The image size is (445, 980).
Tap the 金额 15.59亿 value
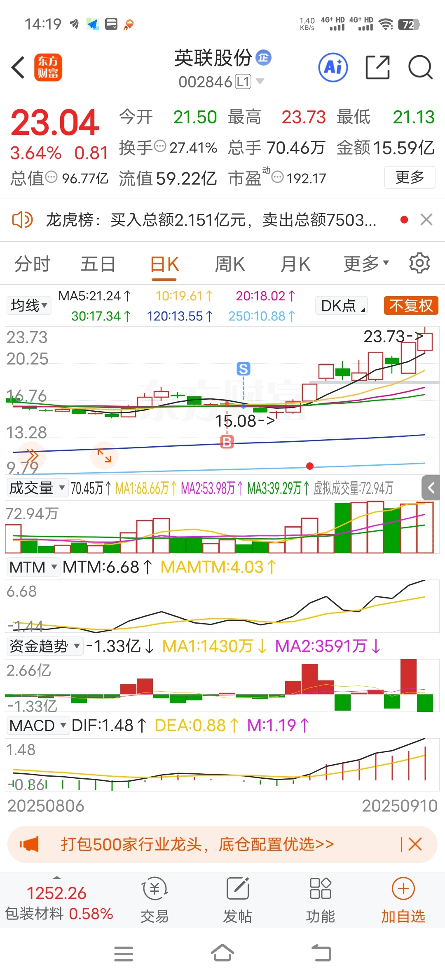pos(386,148)
